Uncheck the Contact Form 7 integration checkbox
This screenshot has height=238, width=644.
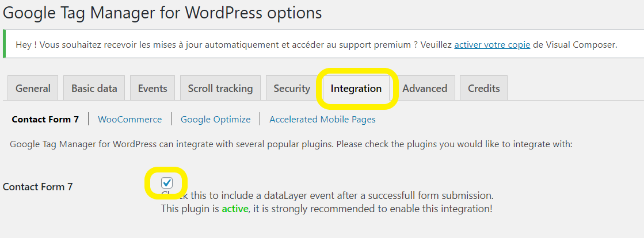pos(167,183)
